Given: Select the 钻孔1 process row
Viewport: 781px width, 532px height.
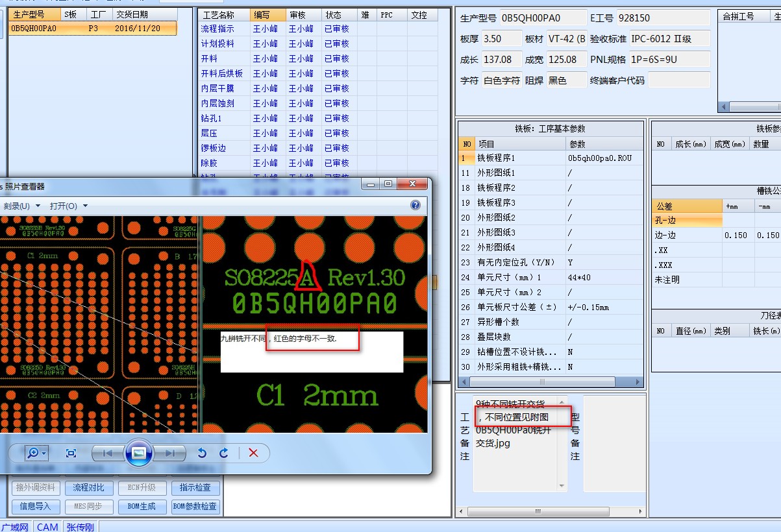Looking at the screenshot, I should click(x=318, y=118).
